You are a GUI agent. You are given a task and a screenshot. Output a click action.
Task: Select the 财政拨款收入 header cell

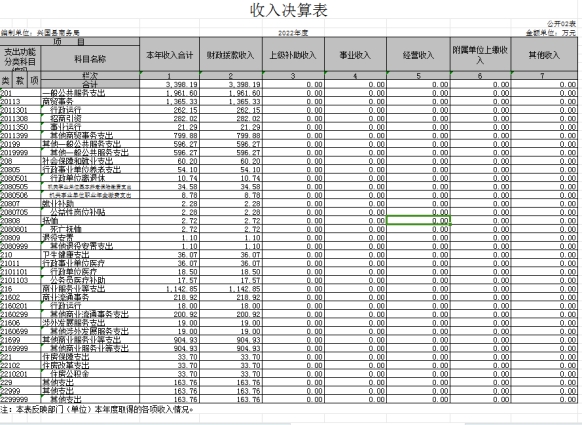coord(231,55)
